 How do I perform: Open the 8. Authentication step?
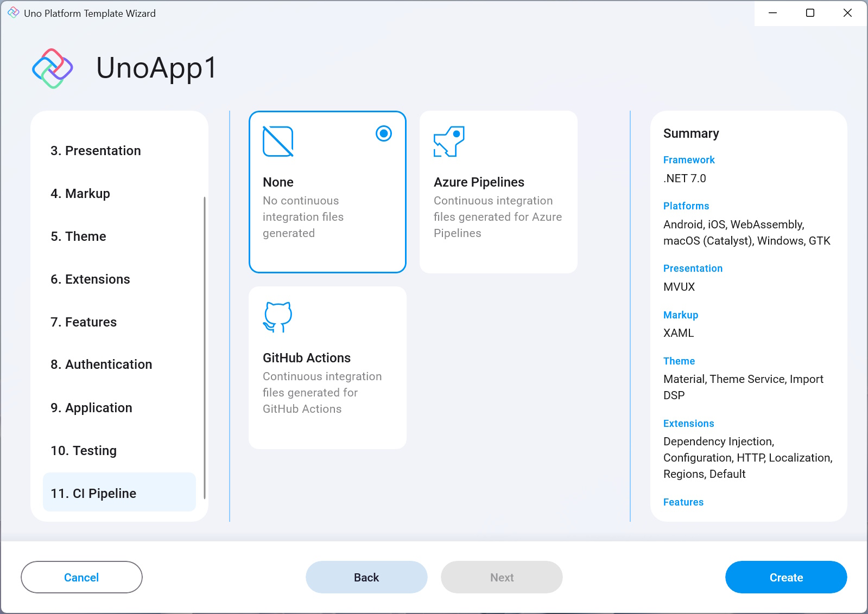point(119,364)
